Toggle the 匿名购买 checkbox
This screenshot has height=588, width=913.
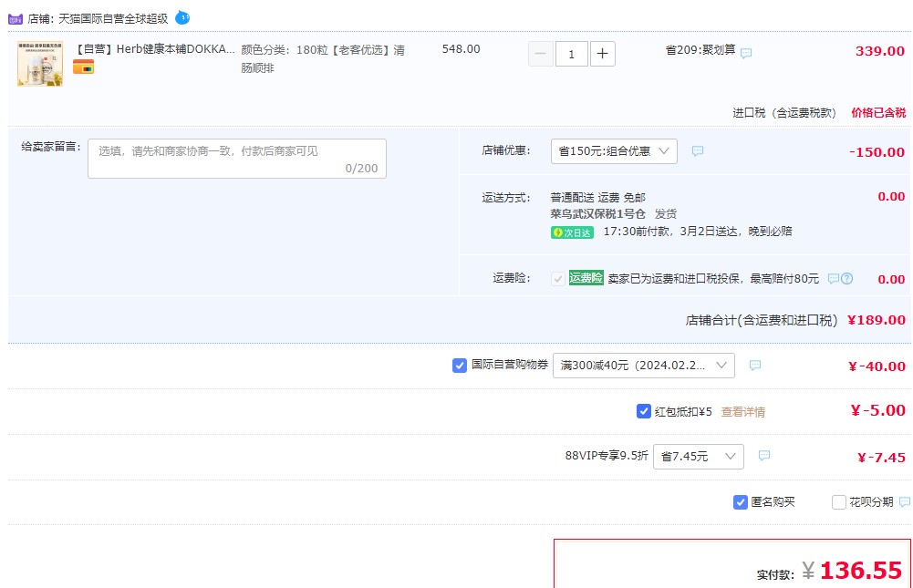coord(740,501)
